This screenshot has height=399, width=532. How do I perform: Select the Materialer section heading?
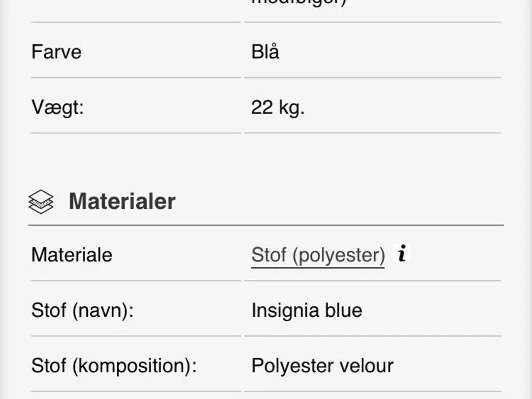(122, 201)
